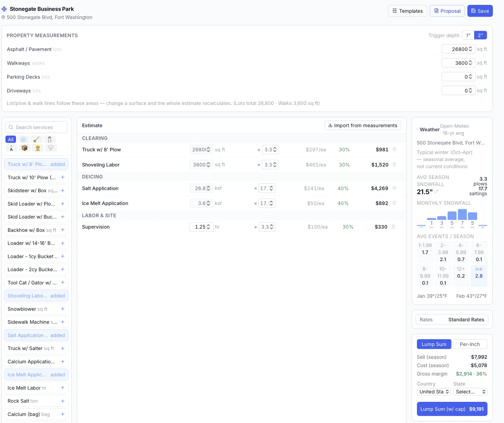Switch pricing to Per-Inch
Screen dimensions: 504x423
click(x=470, y=344)
